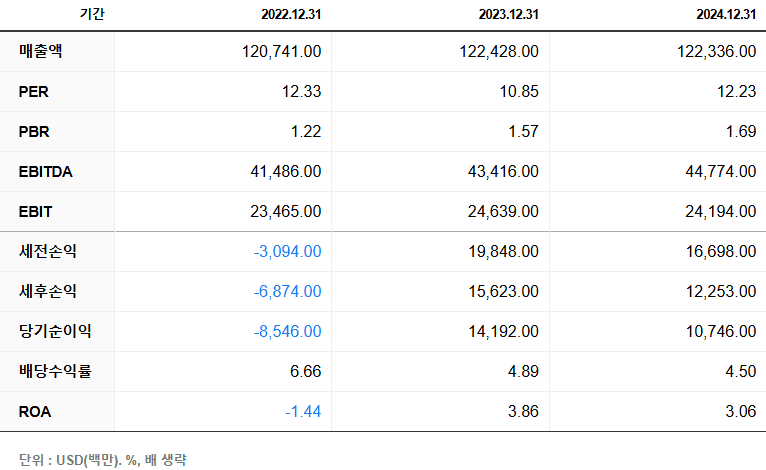Select PBR value 1.69
The image size is (766, 470).
(x=741, y=131)
